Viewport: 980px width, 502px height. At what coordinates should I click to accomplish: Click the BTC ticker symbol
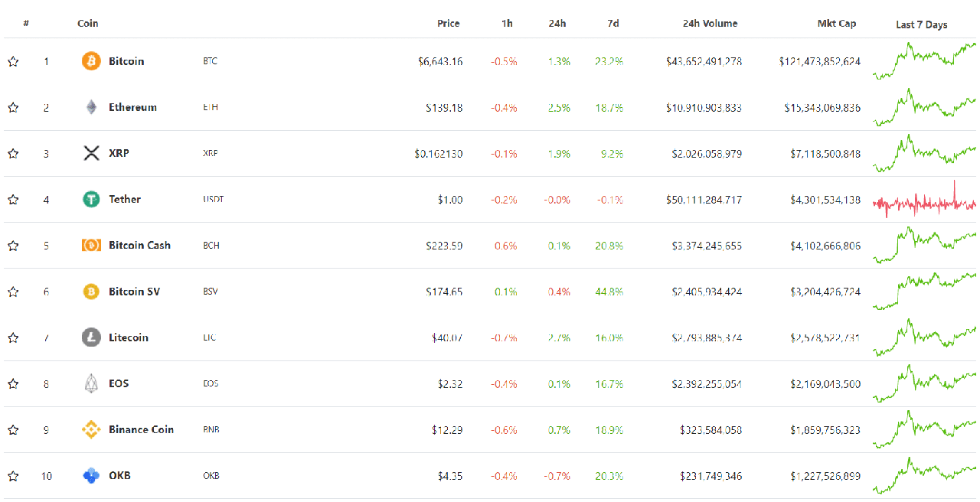pyautogui.click(x=210, y=61)
